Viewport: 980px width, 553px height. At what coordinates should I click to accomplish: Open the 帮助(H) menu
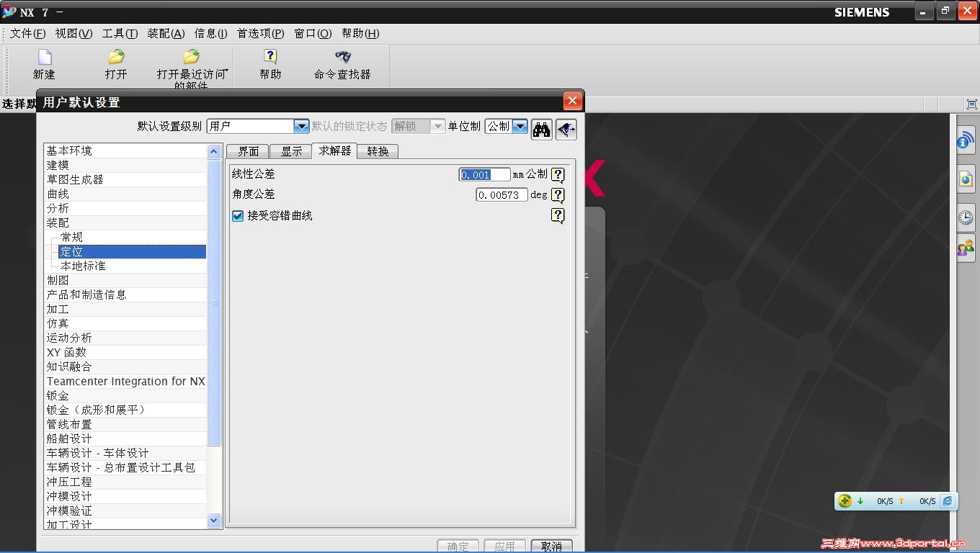(360, 33)
